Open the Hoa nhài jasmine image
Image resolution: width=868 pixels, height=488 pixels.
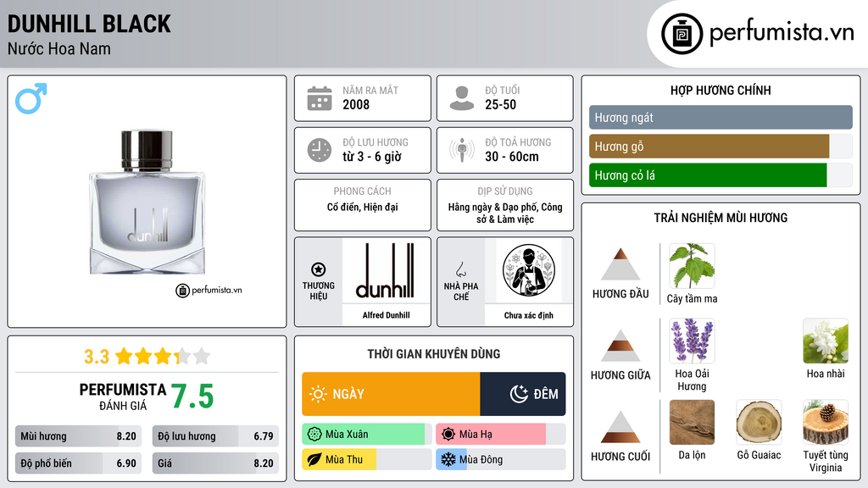tap(826, 341)
